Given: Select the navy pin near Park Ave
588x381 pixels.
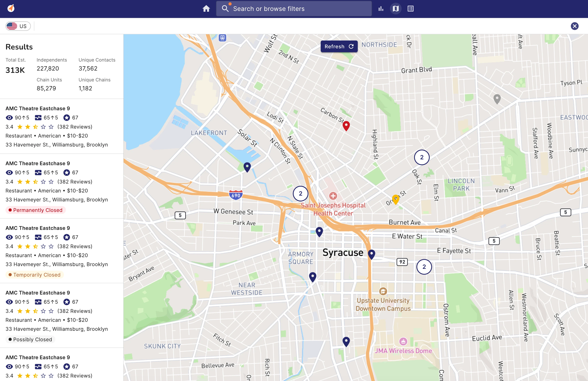Looking at the screenshot, I should (x=319, y=232).
